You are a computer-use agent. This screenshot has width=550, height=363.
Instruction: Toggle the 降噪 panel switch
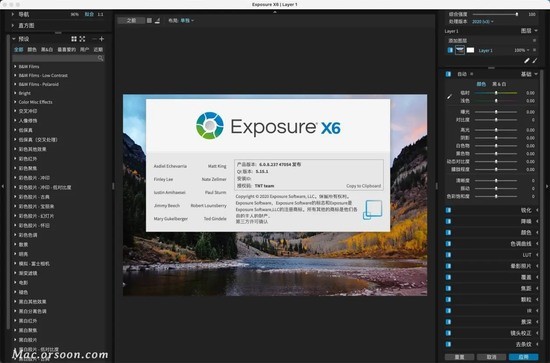click(x=448, y=221)
